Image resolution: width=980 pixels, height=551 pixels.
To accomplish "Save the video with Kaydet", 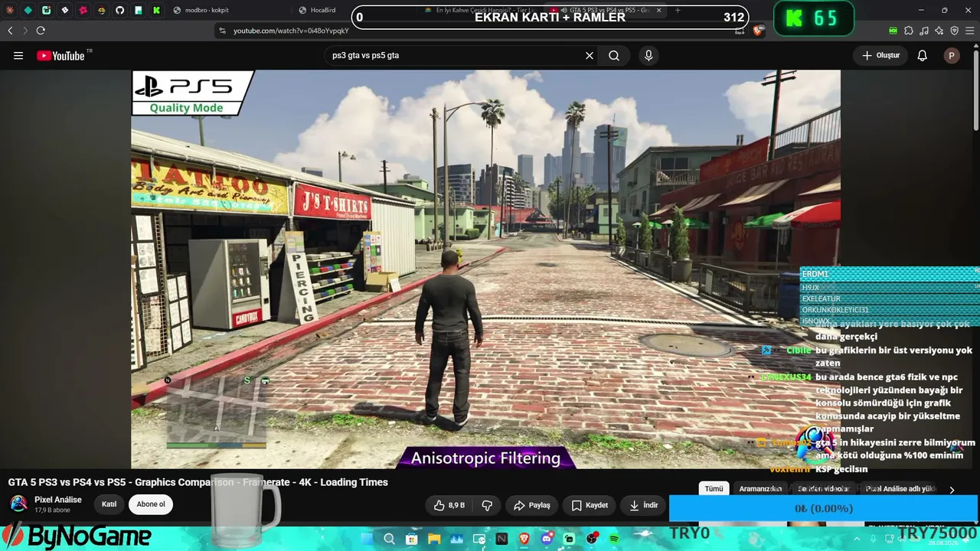I will (x=590, y=505).
